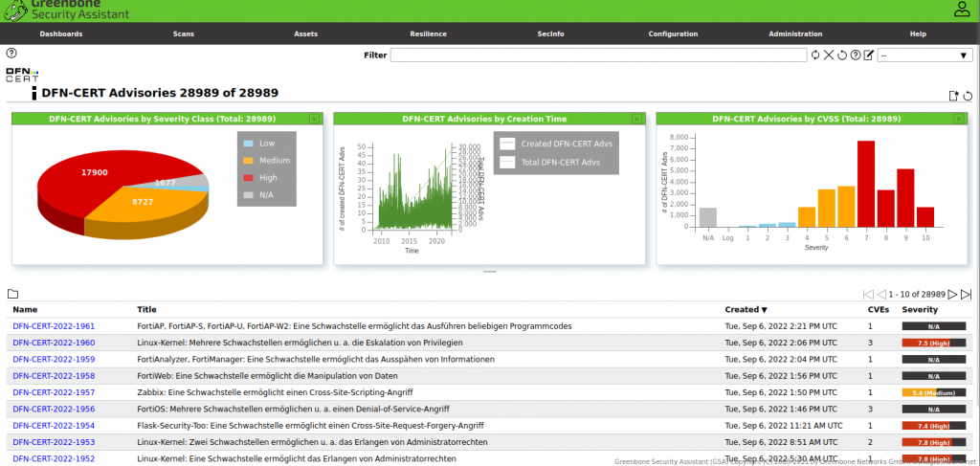980x466 pixels.
Task: Click the dashboard resize handle below charts
Action: click(x=489, y=272)
